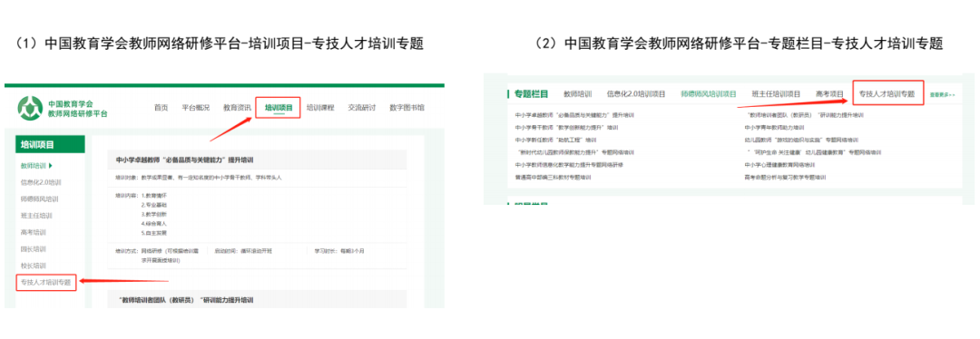
Task: Open the 数字图书馆 nav item
Action: click(407, 107)
